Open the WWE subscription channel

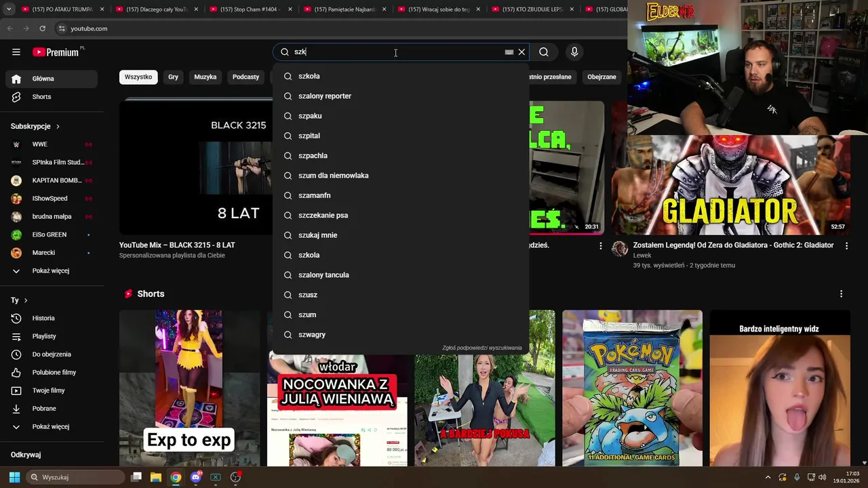52,144
